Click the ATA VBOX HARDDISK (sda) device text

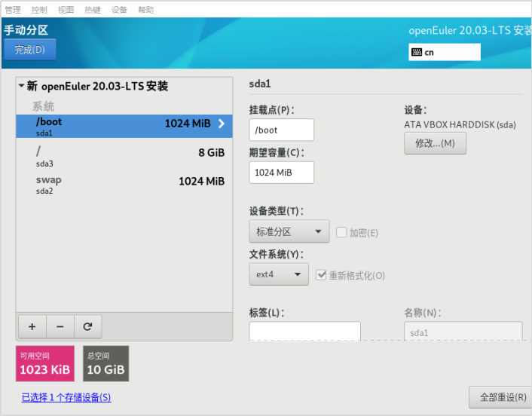tap(460, 124)
